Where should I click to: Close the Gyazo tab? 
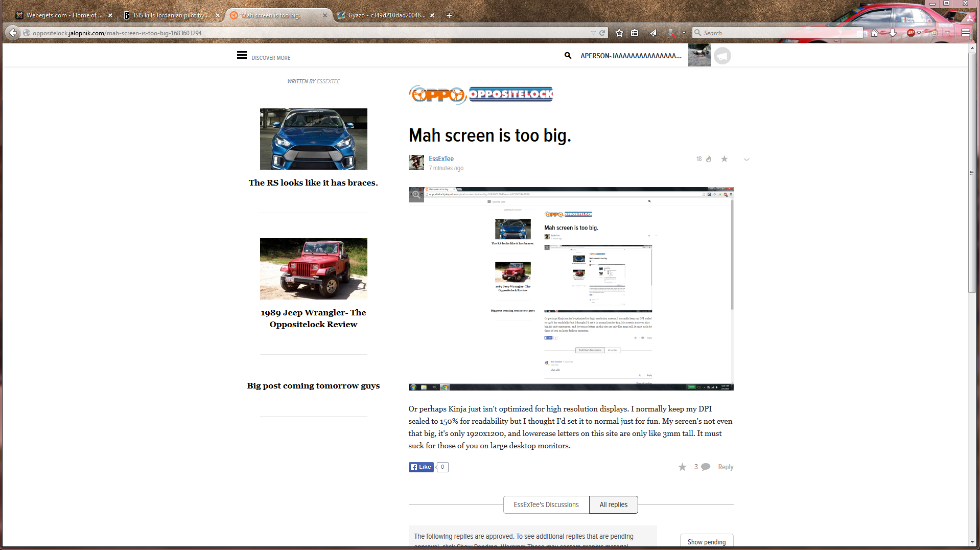tap(432, 15)
